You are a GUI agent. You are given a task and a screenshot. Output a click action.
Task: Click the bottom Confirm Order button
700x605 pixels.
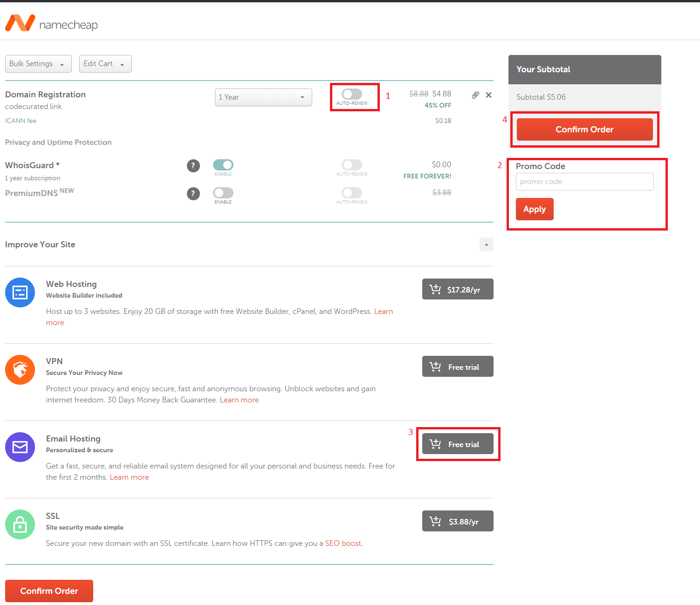49,591
